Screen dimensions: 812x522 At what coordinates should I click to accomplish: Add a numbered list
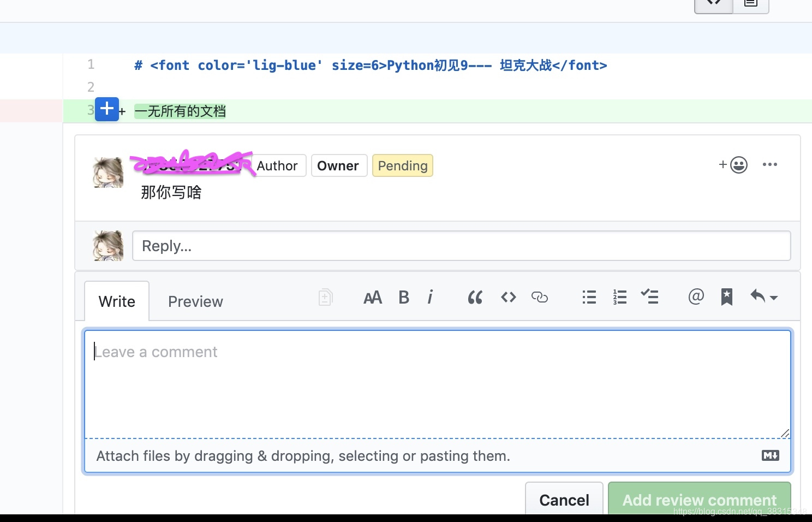619,297
